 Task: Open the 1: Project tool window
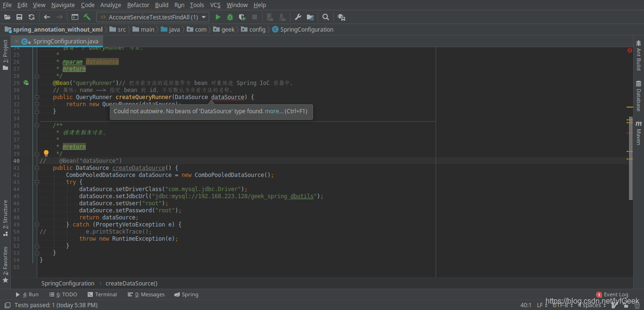click(x=5, y=55)
